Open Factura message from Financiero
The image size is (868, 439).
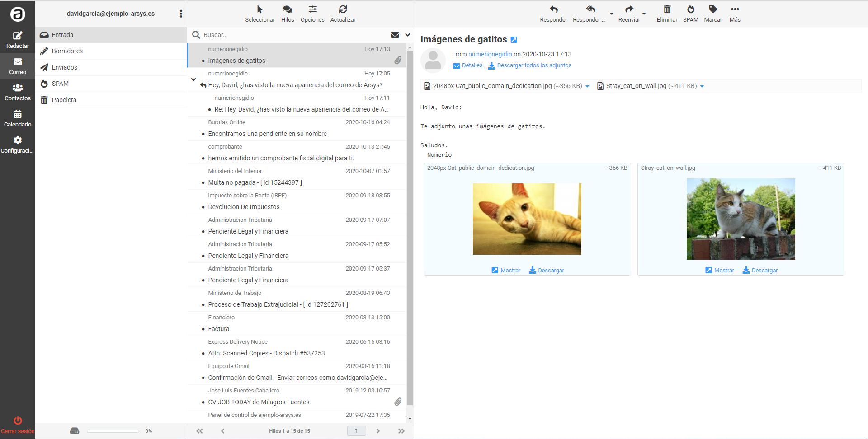[x=297, y=323]
